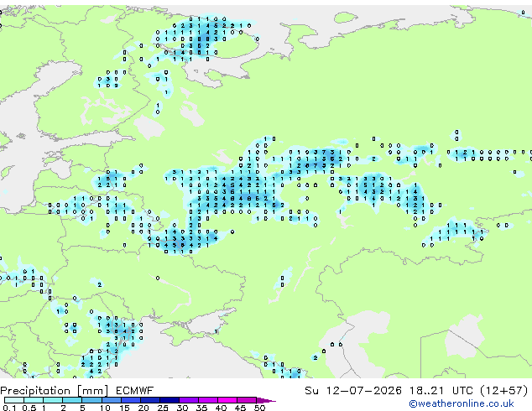Image resolution: width=532 pixels, height=411 pixels.
Task: Click legend scale value '40'
Action: click(221, 408)
